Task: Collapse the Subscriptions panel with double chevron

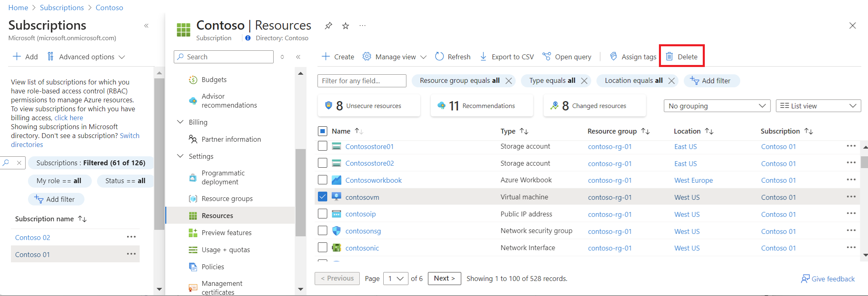Action: tap(146, 26)
